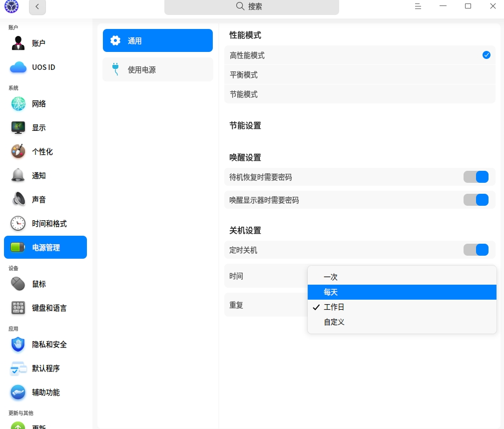Image resolution: width=504 pixels, height=429 pixels.
Task: Select 平衡模式 performance option
Action: [360, 75]
